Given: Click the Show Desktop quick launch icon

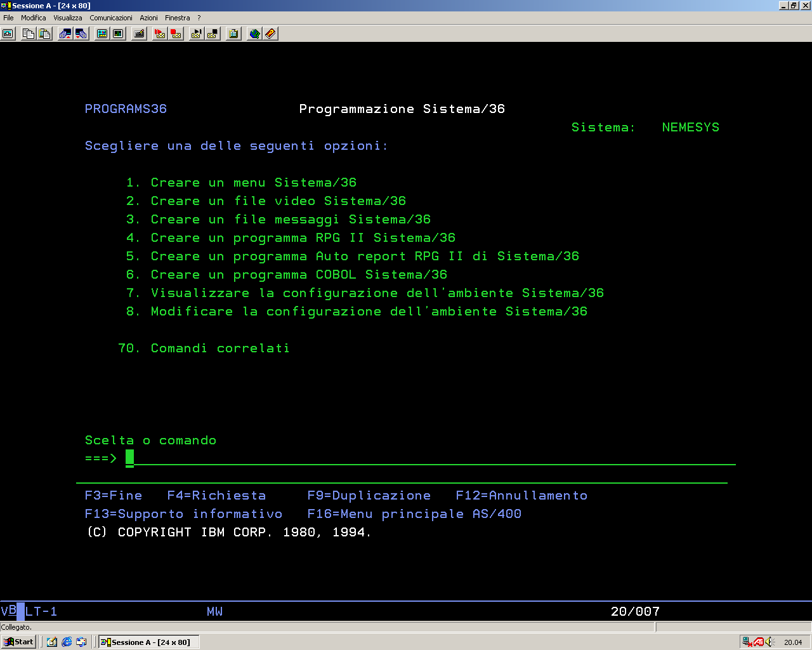Looking at the screenshot, I should (52, 642).
